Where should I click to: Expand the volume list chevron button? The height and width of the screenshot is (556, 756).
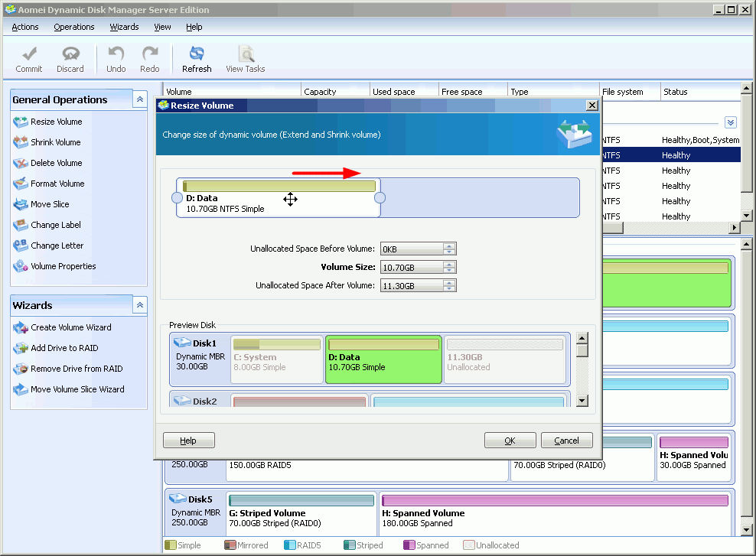click(730, 122)
